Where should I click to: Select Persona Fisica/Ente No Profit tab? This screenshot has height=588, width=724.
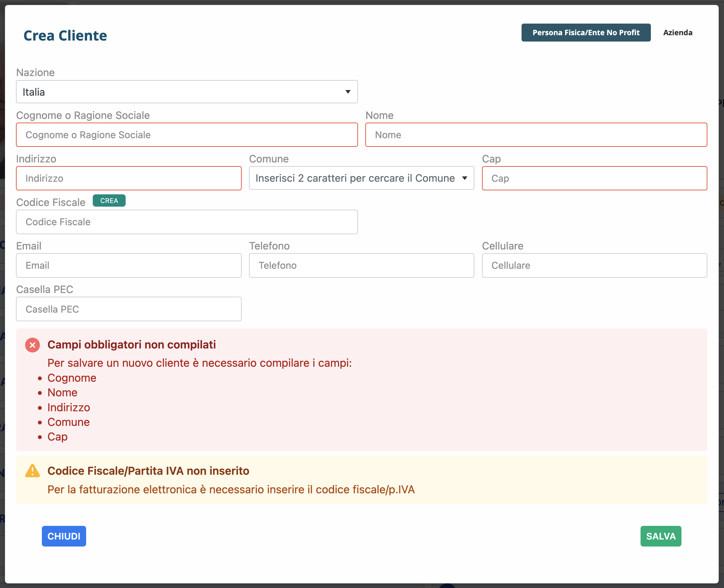586,33
